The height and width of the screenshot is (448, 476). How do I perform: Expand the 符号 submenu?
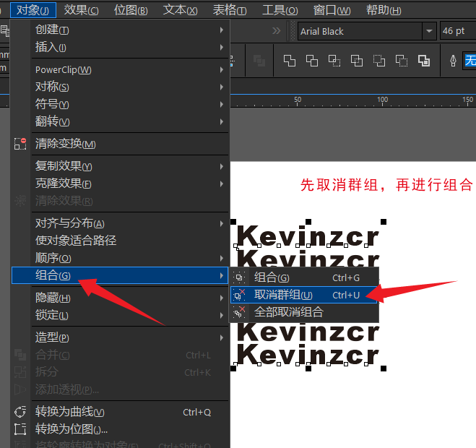coord(222,105)
